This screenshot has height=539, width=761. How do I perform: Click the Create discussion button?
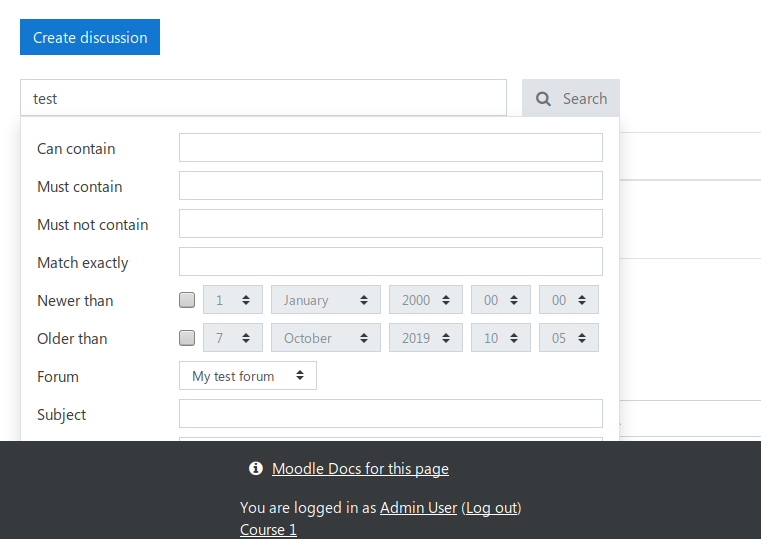pos(90,37)
